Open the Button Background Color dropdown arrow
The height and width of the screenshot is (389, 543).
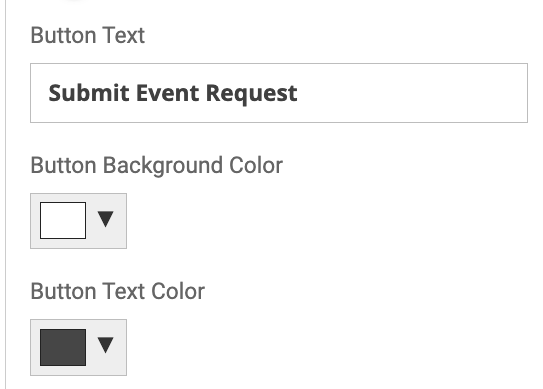click(x=105, y=219)
